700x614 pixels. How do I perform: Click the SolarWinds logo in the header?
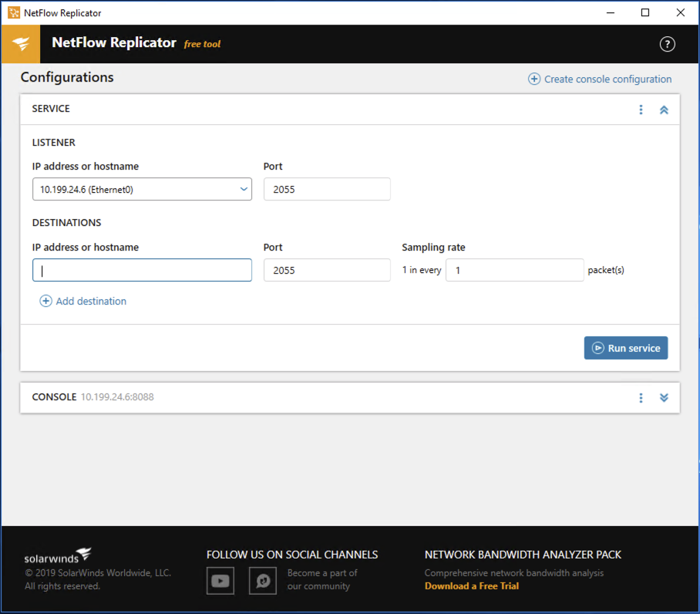21,44
